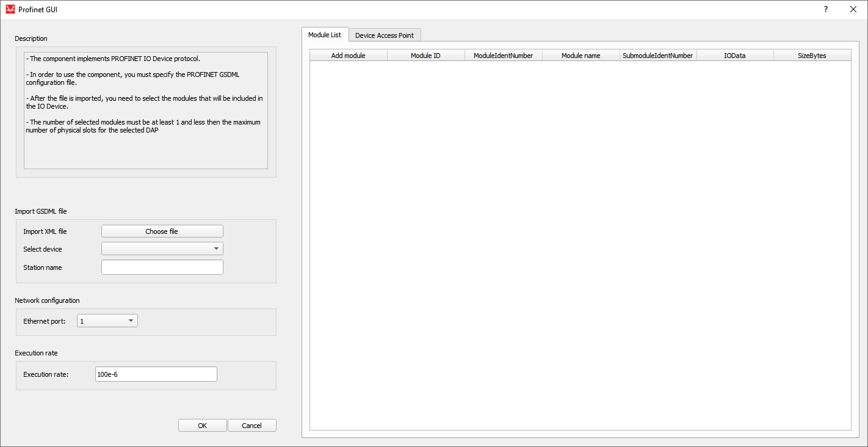Click the Profinet GUI app icon in title bar
The height and width of the screenshot is (447, 868).
[x=10, y=10]
